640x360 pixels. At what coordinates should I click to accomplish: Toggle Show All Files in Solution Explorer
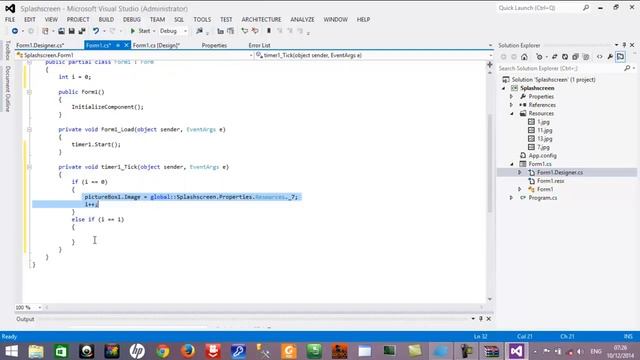point(586,57)
